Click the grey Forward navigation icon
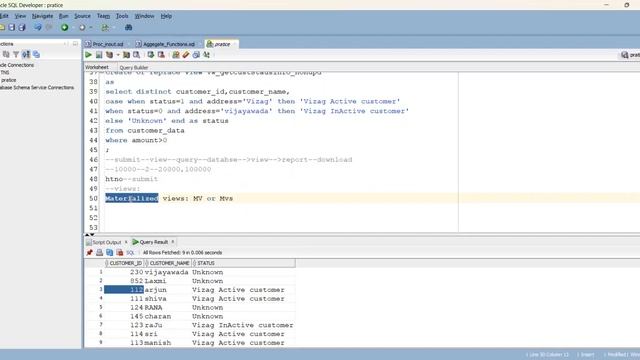This screenshot has height=360, width=640. pyautogui.click(x=82, y=27)
